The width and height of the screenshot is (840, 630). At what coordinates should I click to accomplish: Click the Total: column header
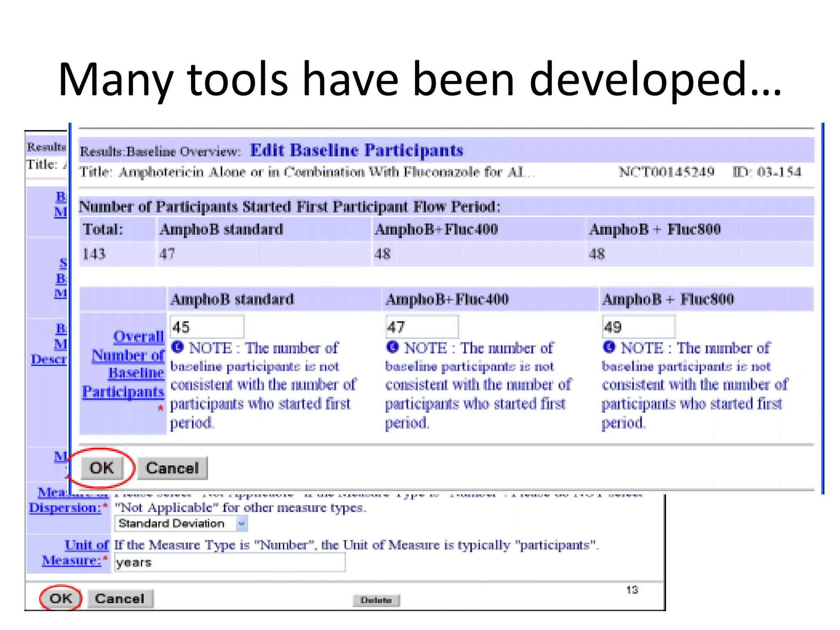(x=103, y=229)
